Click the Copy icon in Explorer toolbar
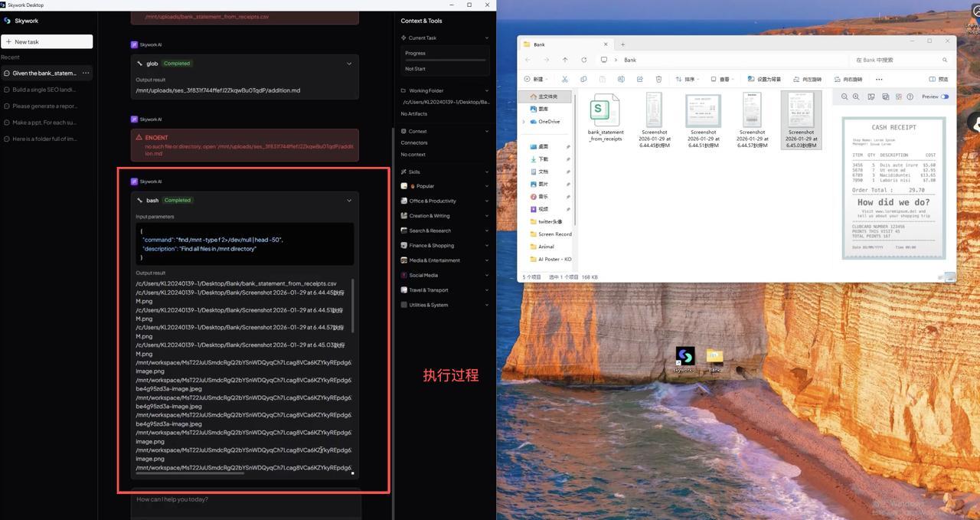The width and height of the screenshot is (980, 520). coord(583,79)
